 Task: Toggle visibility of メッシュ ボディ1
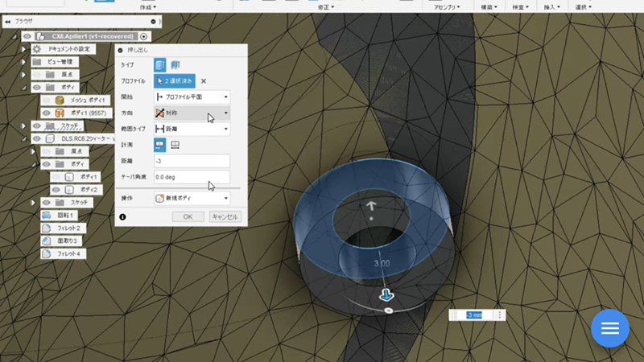point(46,100)
